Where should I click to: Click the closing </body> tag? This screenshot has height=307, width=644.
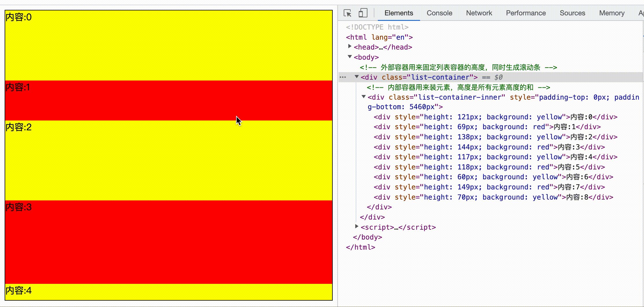tap(367, 237)
